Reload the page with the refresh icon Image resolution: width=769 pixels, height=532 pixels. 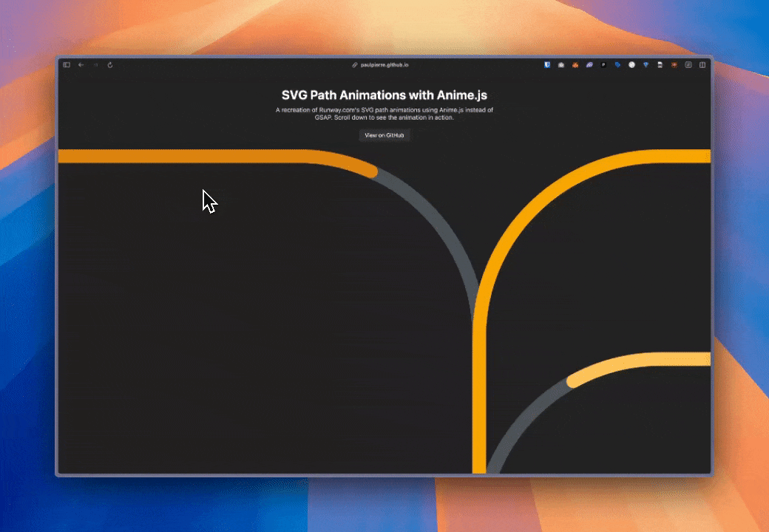click(110, 65)
